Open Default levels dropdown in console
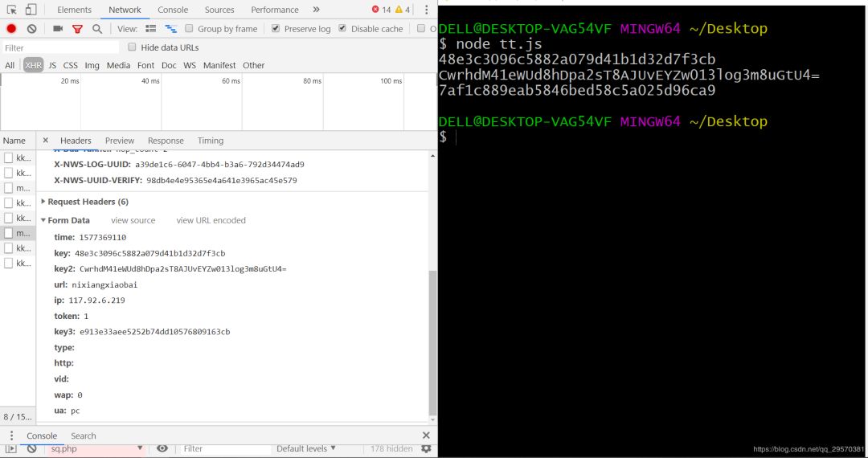The height and width of the screenshot is (458, 868). [x=306, y=448]
